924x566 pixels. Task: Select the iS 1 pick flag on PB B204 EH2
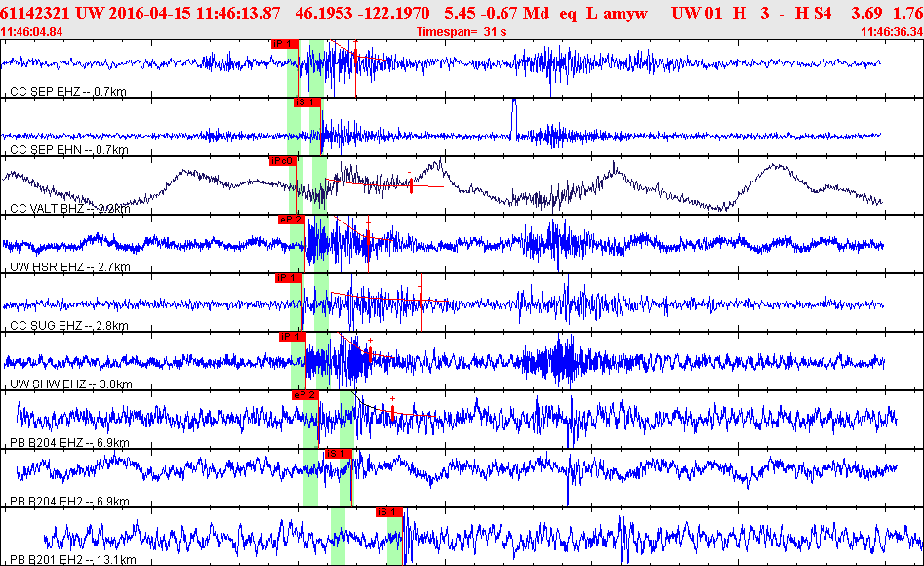(x=337, y=453)
